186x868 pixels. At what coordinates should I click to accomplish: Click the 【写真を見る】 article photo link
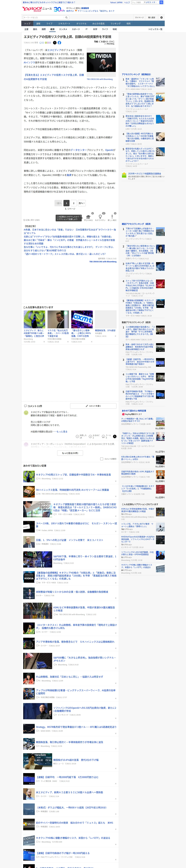click(x=54, y=77)
